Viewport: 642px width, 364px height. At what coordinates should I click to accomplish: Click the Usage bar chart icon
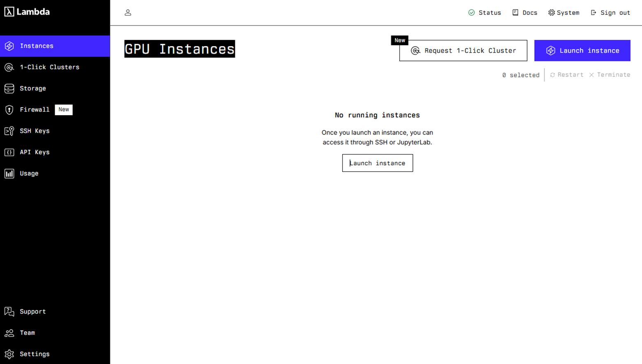pos(9,174)
